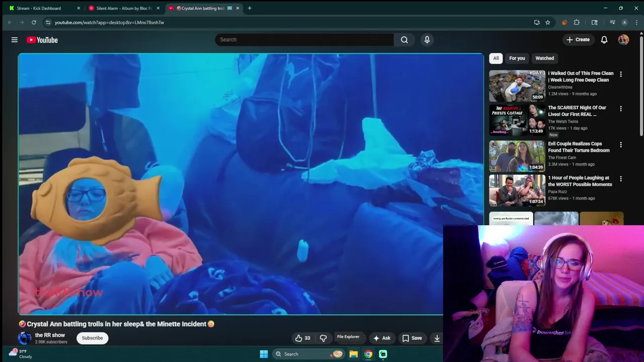Go forward in browser history
The image size is (644, 362).
point(22,22)
